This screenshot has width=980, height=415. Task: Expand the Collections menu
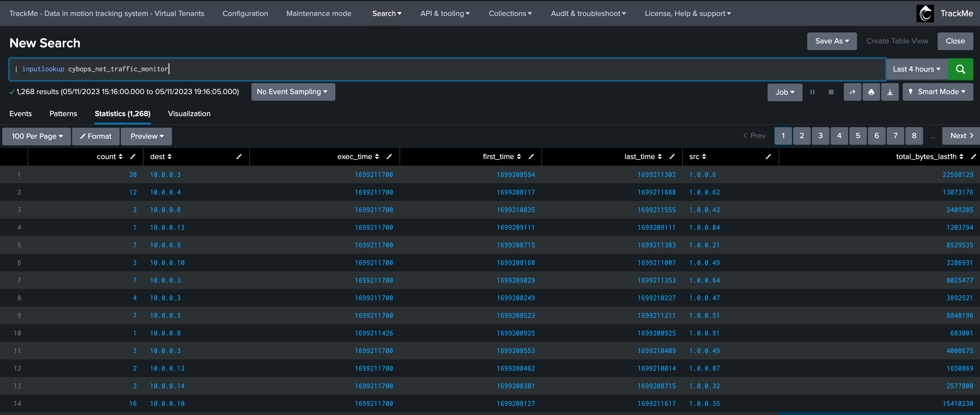[510, 13]
